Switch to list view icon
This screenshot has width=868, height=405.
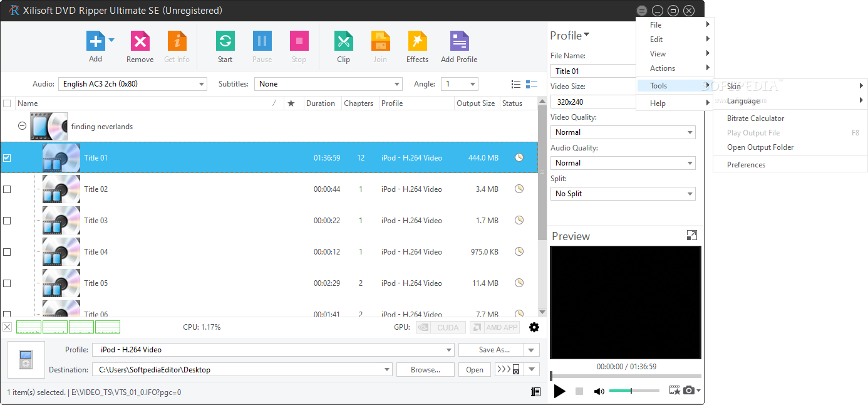[516, 84]
